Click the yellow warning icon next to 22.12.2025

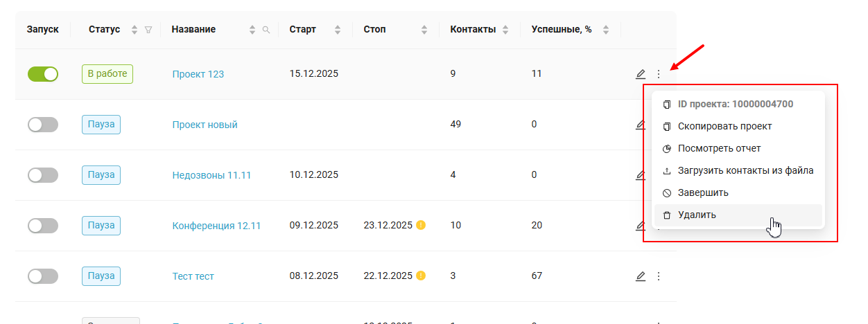tap(421, 276)
